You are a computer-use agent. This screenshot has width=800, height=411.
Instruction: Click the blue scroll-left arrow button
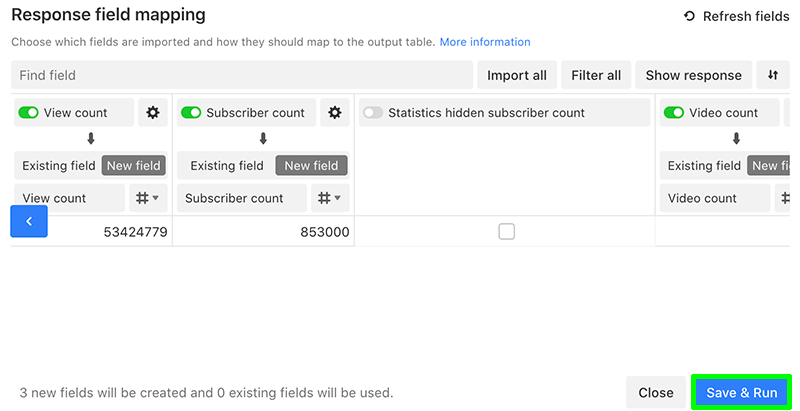click(29, 221)
